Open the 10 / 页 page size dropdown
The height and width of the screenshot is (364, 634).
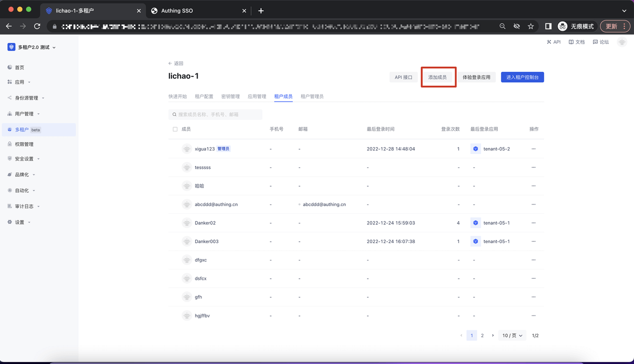512,335
